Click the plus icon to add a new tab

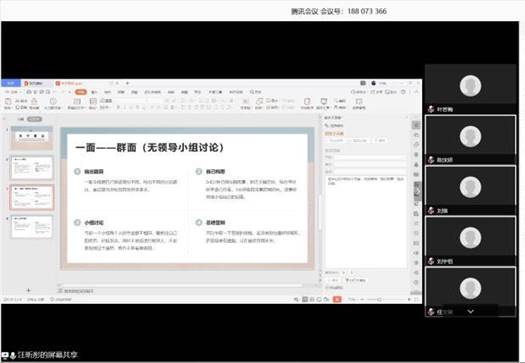tap(128, 83)
